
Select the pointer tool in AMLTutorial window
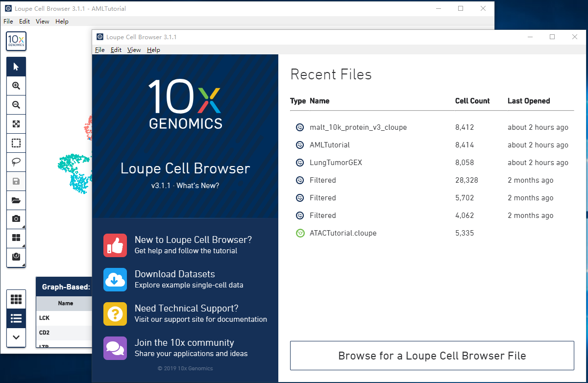tap(16, 67)
